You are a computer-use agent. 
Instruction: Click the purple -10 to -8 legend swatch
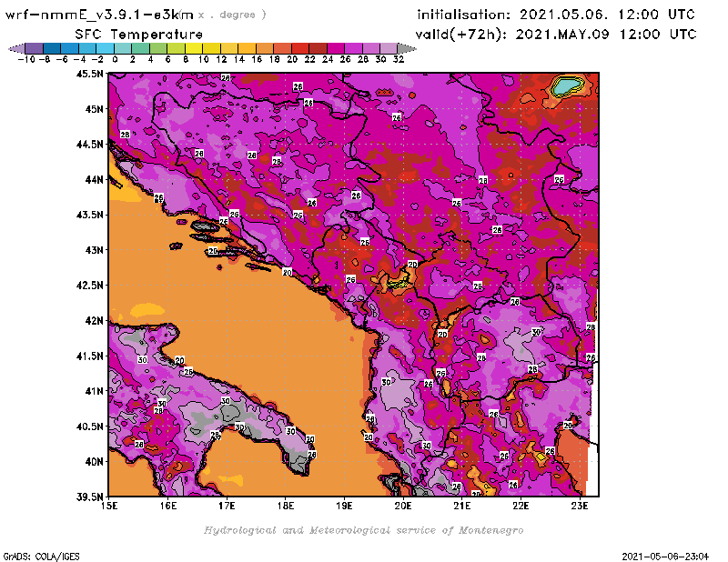tap(35, 48)
